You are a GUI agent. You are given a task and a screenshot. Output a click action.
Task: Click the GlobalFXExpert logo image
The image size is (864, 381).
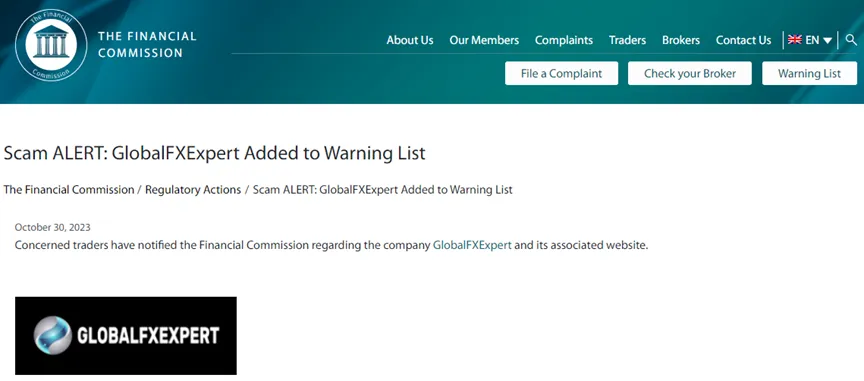pyautogui.click(x=126, y=336)
